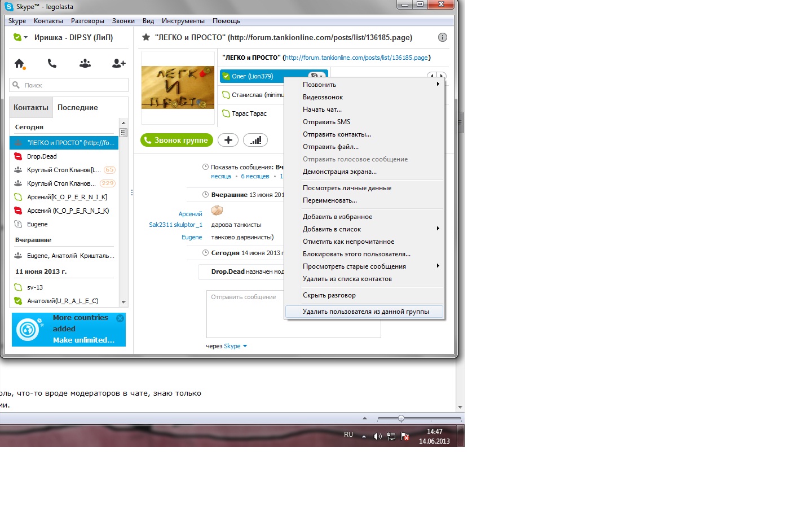Open the Звонки menu

click(x=123, y=21)
